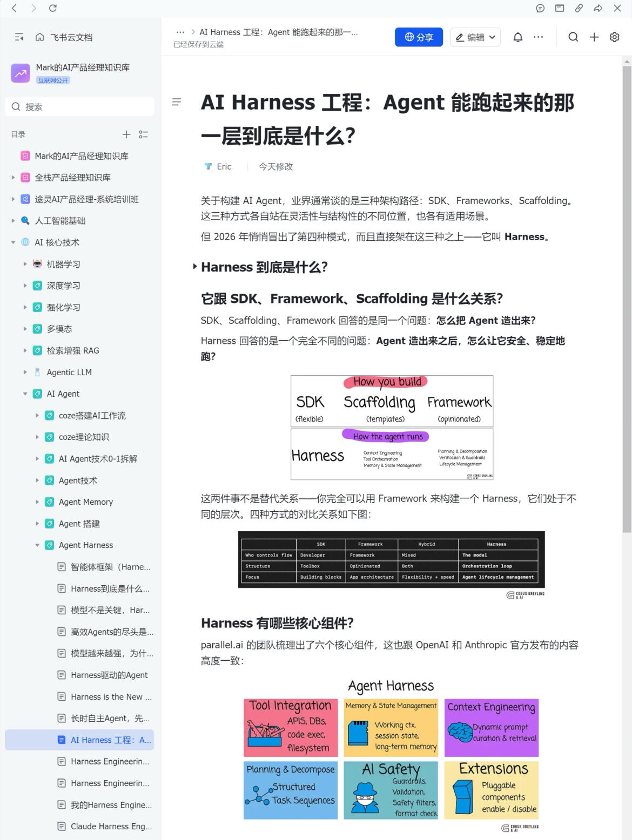
Task: Click the 互联网公开 tag
Action: [x=53, y=80]
